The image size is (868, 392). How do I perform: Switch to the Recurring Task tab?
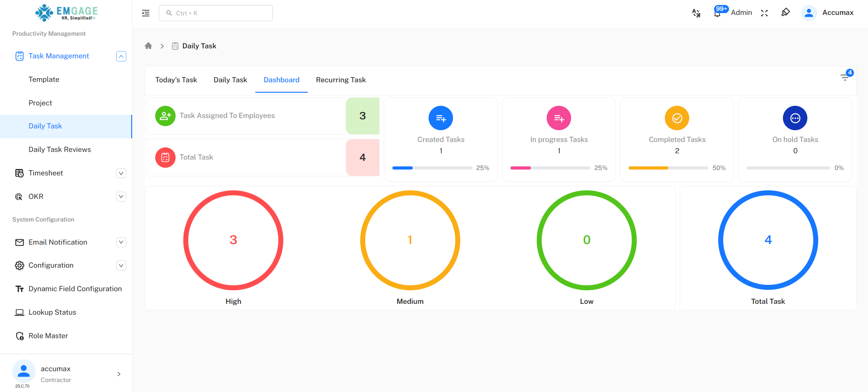point(340,80)
